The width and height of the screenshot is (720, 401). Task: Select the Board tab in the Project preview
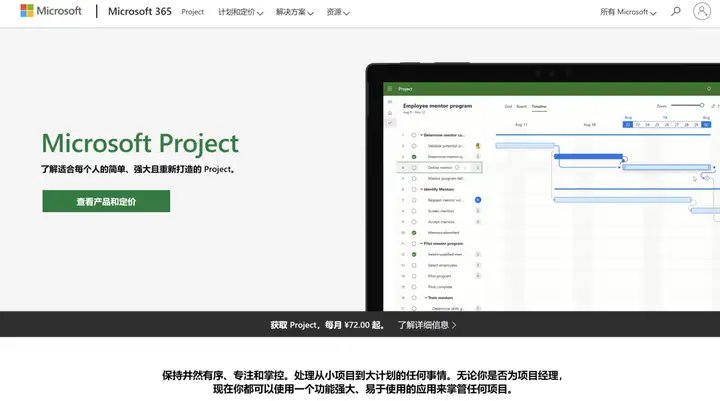click(522, 107)
